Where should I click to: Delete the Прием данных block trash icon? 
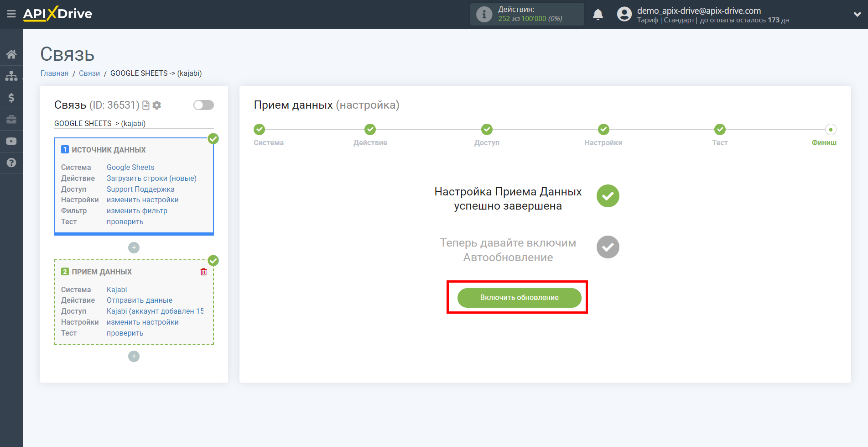click(203, 272)
